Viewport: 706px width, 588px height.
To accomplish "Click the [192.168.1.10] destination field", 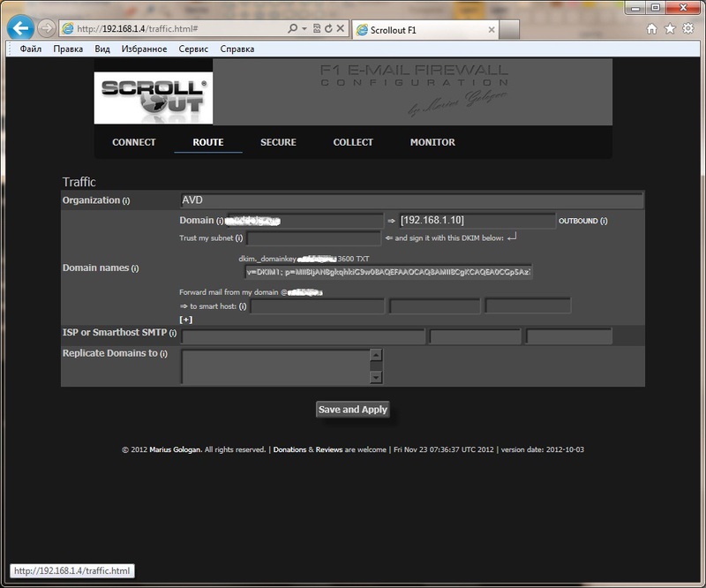I will [477, 221].
